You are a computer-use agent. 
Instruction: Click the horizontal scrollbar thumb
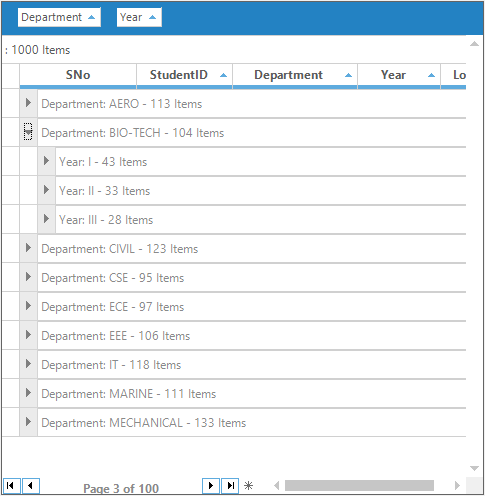point(359,485)
